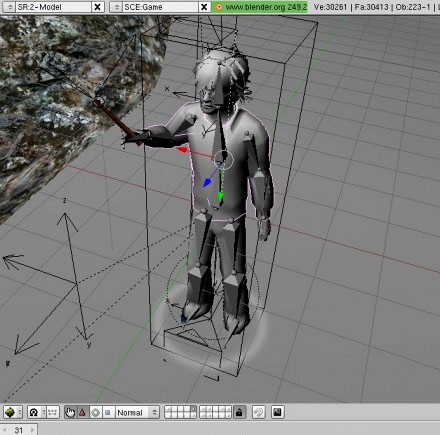This screenshot has height=435, width=440.
Task: Click the SR:2-Model screen name field
Action: 53,7
